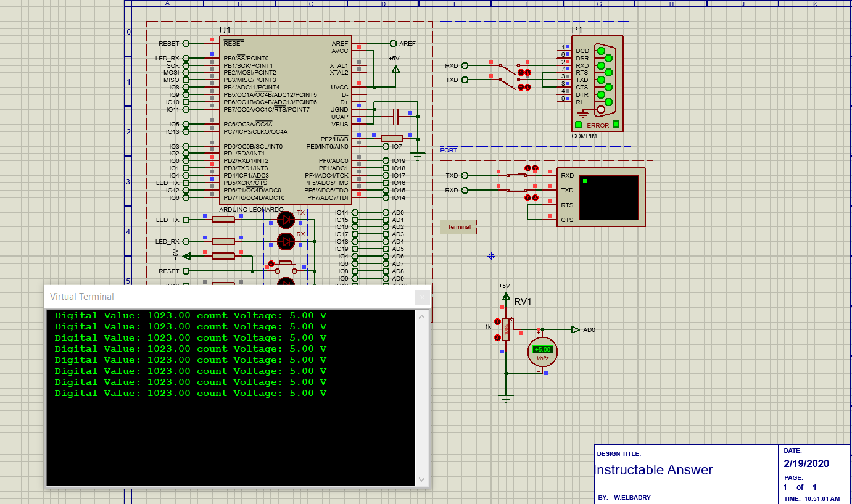
Task: Click the AREF terminal connector
Action: coord(392,43)
